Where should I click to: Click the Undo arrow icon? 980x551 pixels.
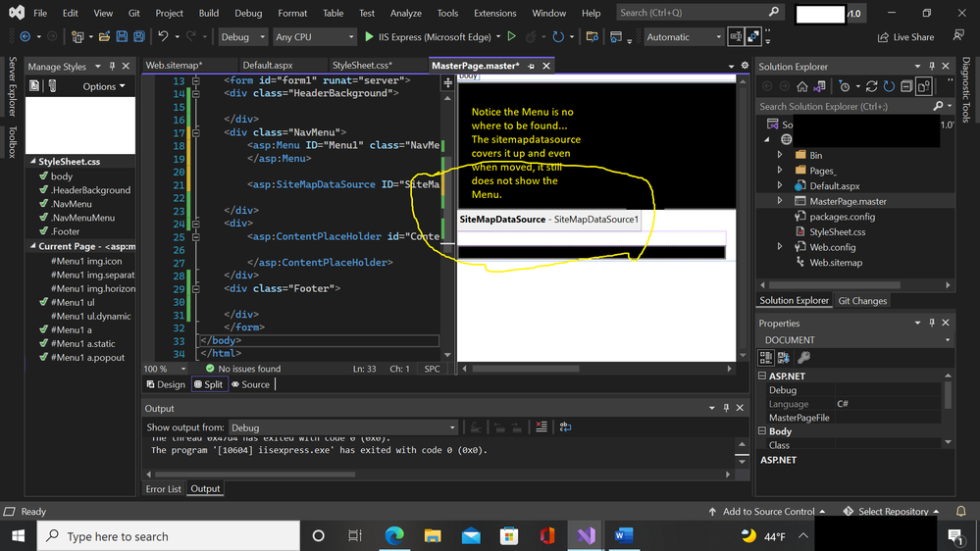163,37
